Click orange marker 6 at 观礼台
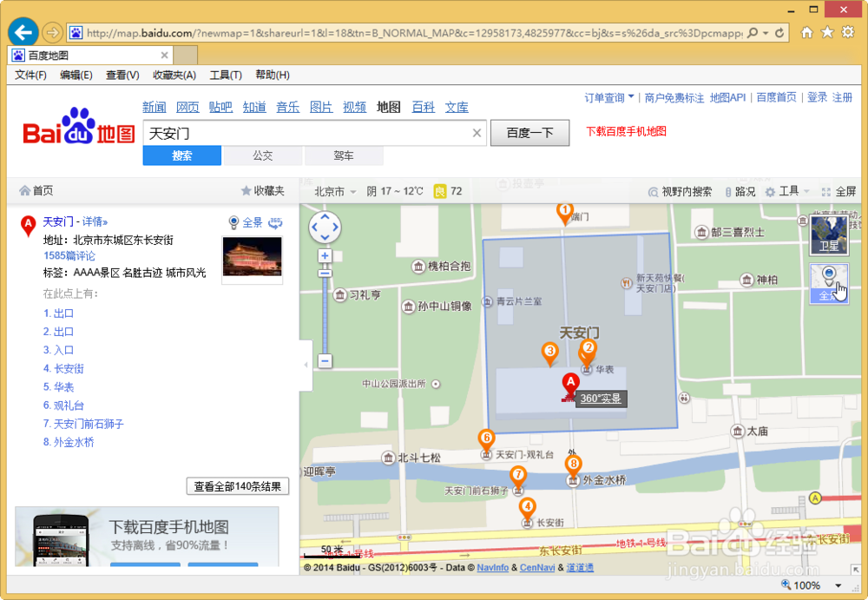Screen dimensions: 868x600 (x=486, y=441)
